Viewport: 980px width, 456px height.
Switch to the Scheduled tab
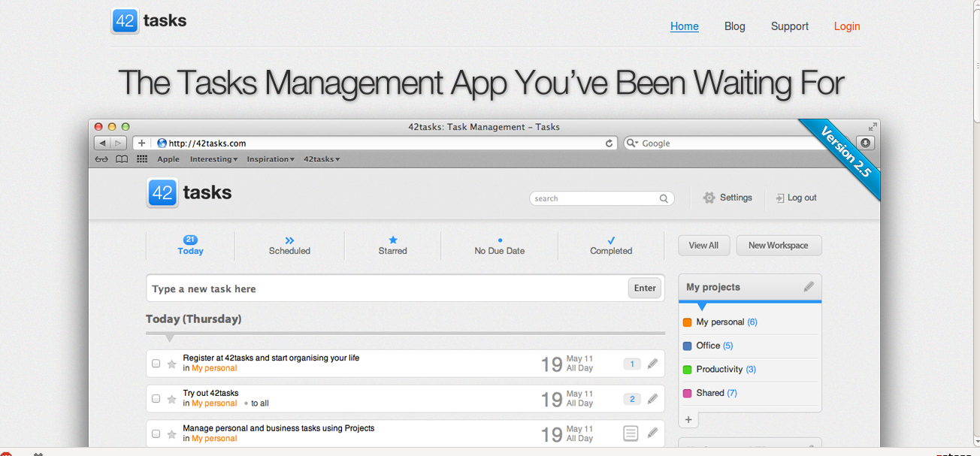click(289, 246)
